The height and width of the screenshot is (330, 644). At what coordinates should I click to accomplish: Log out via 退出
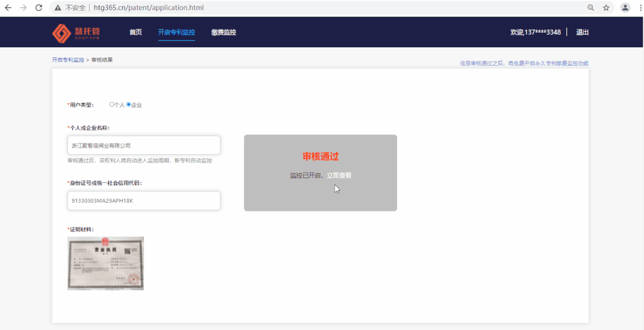[582, 32]
